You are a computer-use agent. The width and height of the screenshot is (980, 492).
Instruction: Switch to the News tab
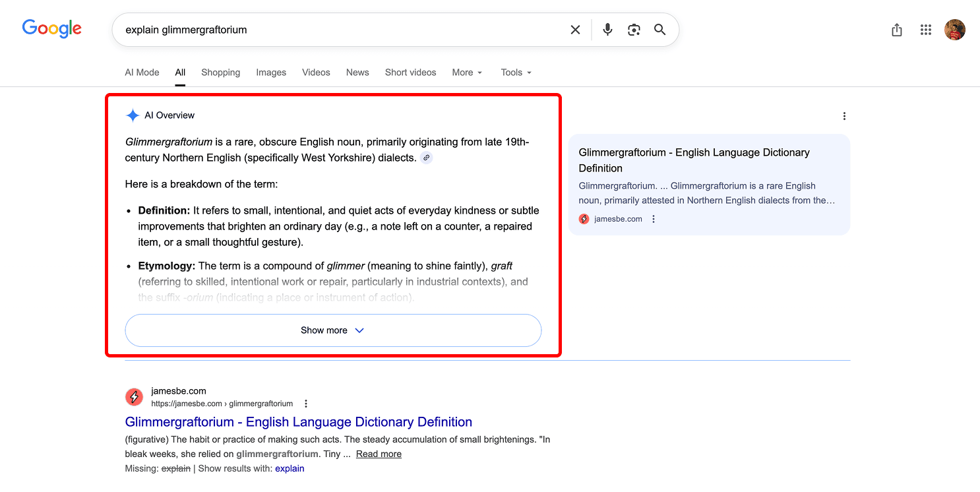357,73
